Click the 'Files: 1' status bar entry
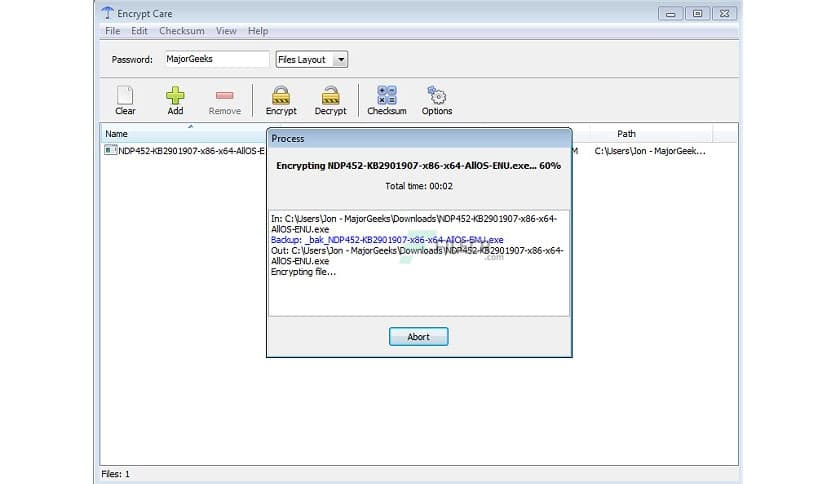Image resolution: width=836 pixels, height=484 pixels. 116,474
